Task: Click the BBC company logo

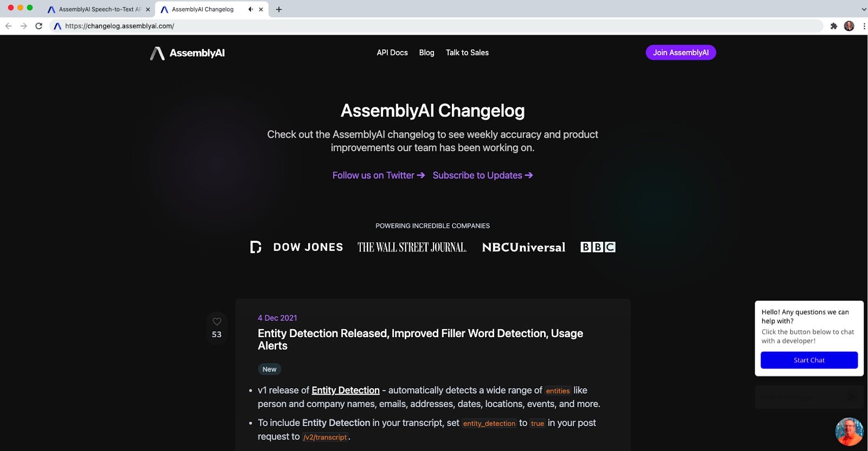Action: point(598,247)
